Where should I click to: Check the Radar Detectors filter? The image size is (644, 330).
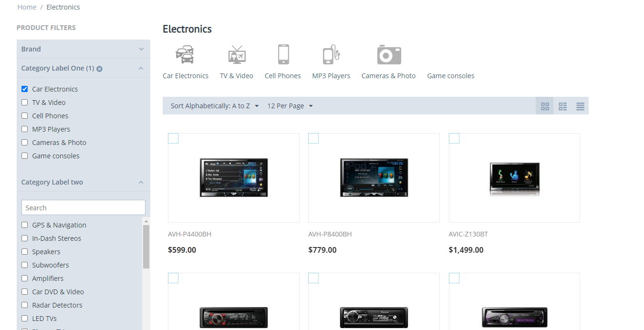click(x=25, y=305)
